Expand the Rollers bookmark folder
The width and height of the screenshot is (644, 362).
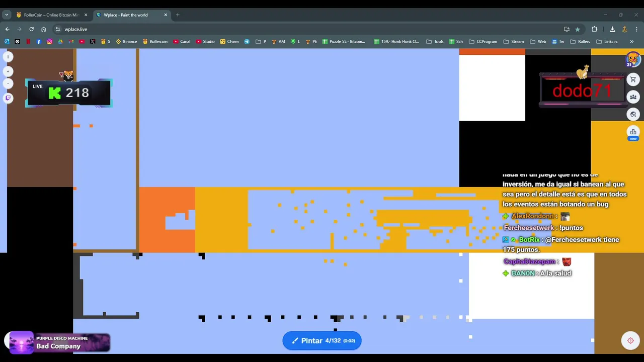pos(580,42)
